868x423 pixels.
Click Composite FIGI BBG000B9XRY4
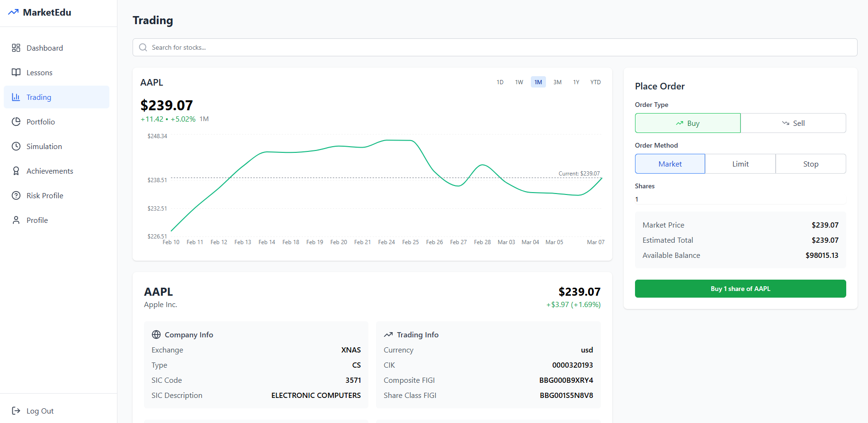pyautogui.click(x=566, y=380)
